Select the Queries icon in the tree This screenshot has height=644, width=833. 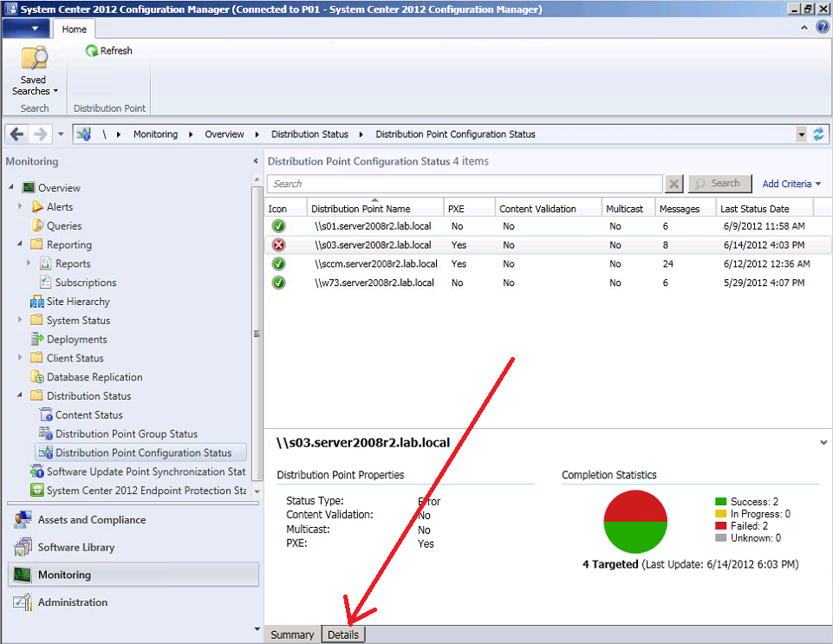(x=36, y=225)
